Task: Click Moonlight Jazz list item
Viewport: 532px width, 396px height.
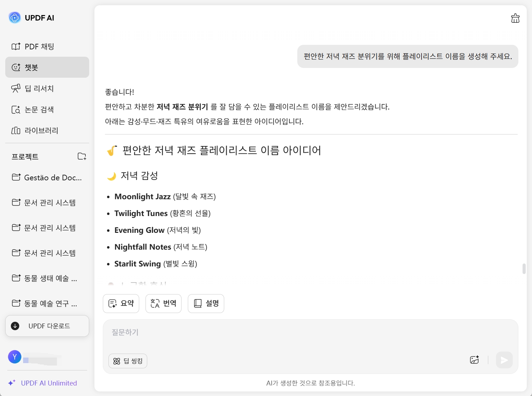Action: tap(165, 196)
